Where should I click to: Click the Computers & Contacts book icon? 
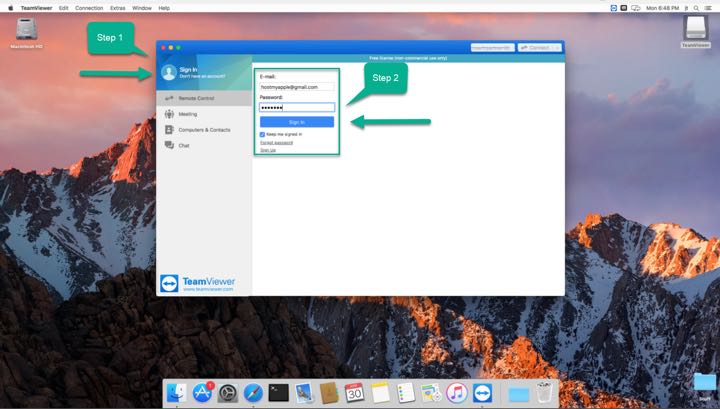tap(169, 130)
